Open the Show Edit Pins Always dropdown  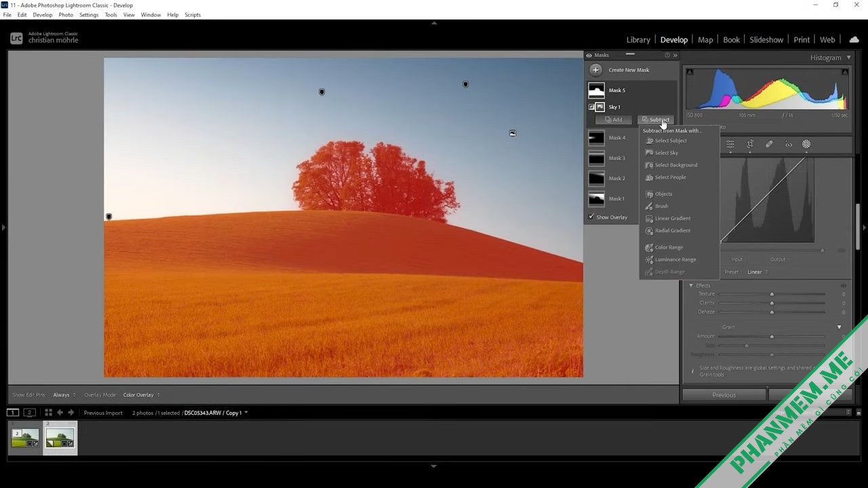point(64,395)
